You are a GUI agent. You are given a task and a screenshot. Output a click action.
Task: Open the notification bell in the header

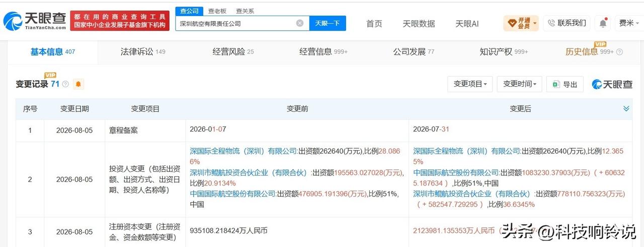tap(603, 23)
